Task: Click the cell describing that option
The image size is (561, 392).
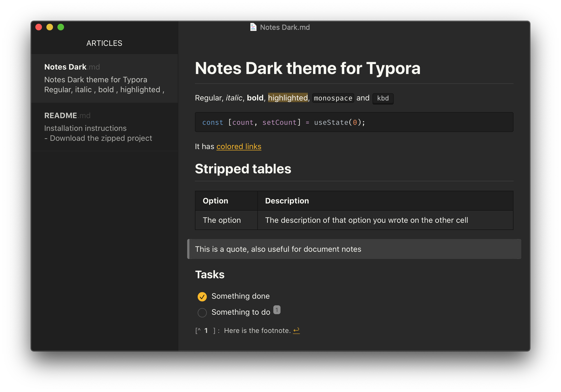Action: click(385, 220)
